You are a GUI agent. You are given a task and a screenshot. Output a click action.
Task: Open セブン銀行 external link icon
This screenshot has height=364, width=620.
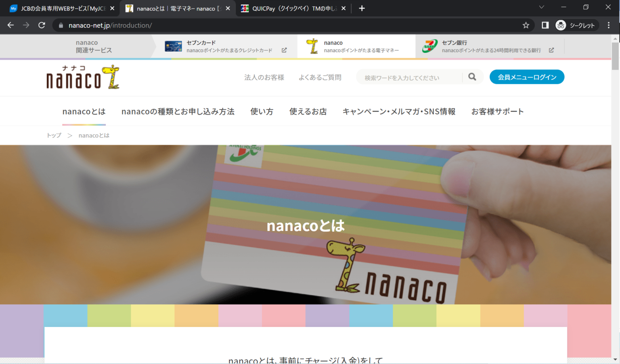(551, 50)
